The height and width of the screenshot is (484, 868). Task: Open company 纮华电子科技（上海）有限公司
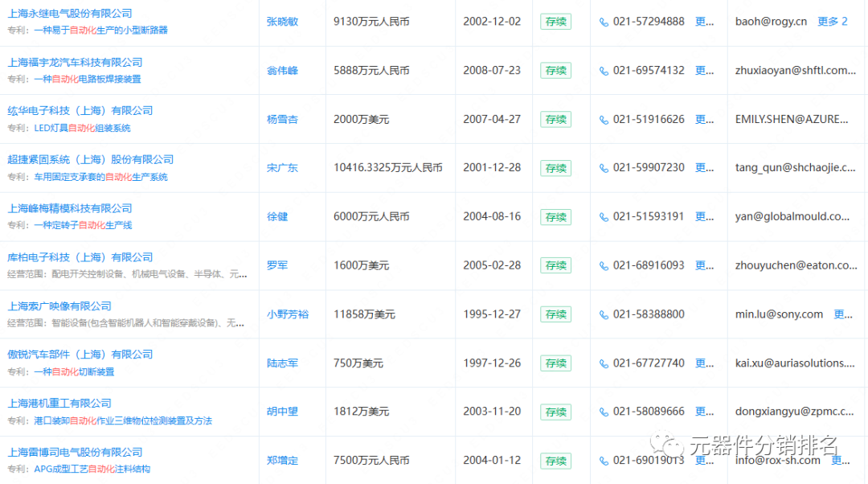tap(80, 111)
